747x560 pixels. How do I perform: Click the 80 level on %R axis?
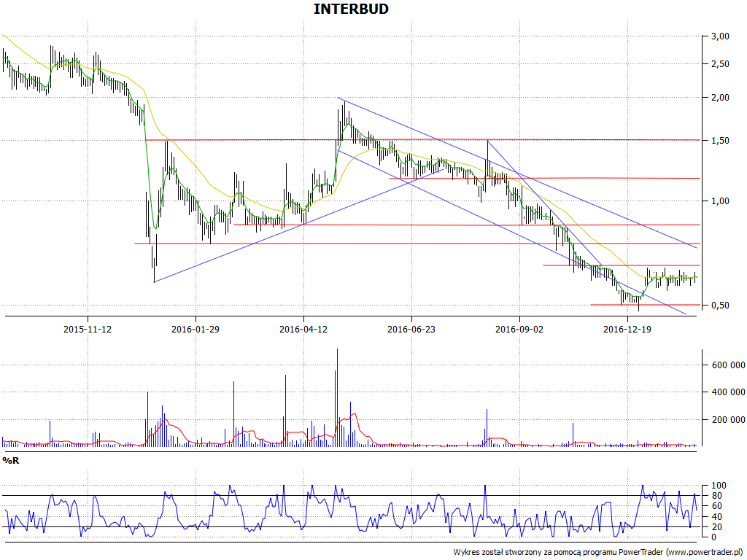coord(716,496)
